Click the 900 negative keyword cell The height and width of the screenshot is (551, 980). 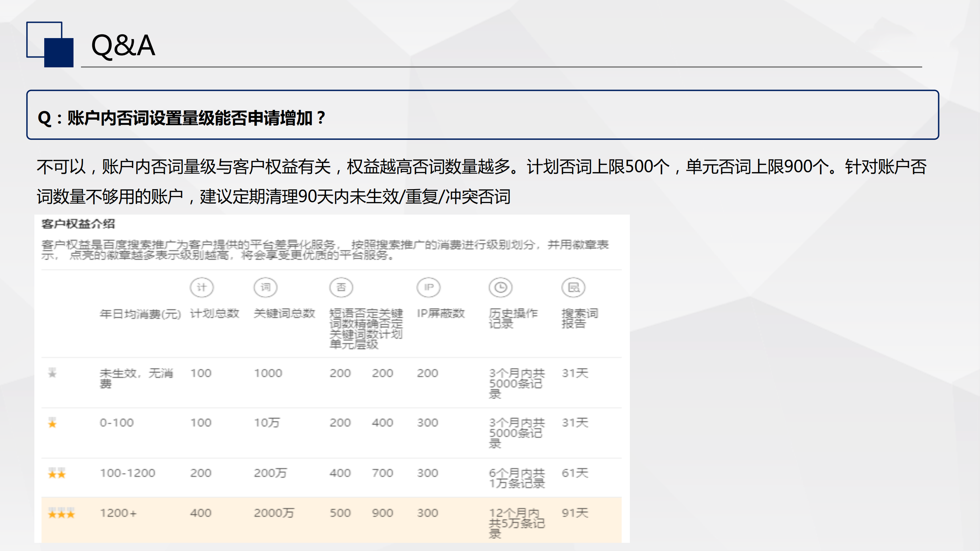(x=383, y=513)
